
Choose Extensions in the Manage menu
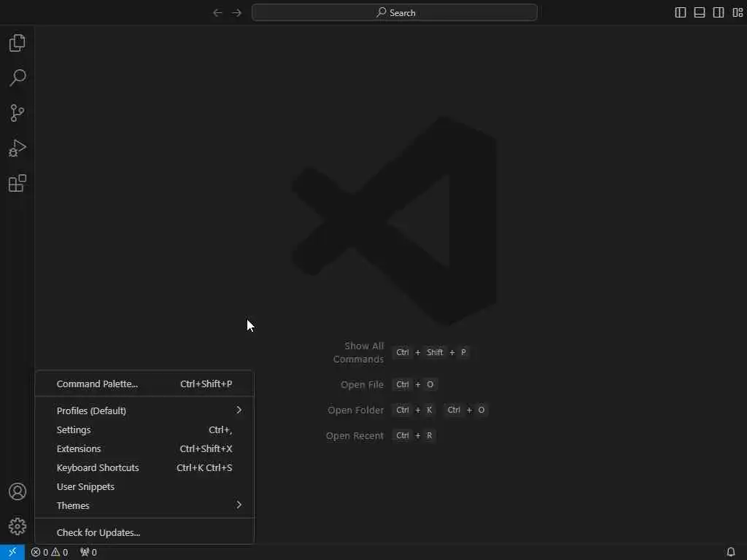click(144, 448)
